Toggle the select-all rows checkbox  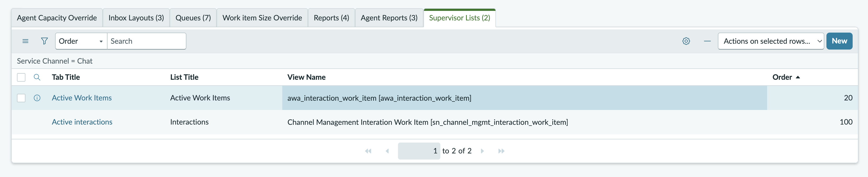click(21, 77)
